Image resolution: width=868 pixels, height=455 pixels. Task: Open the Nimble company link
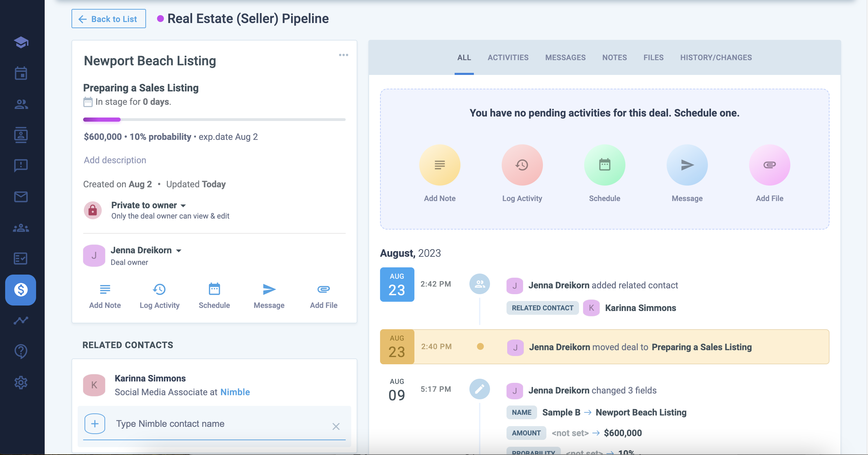pos(235,392)
